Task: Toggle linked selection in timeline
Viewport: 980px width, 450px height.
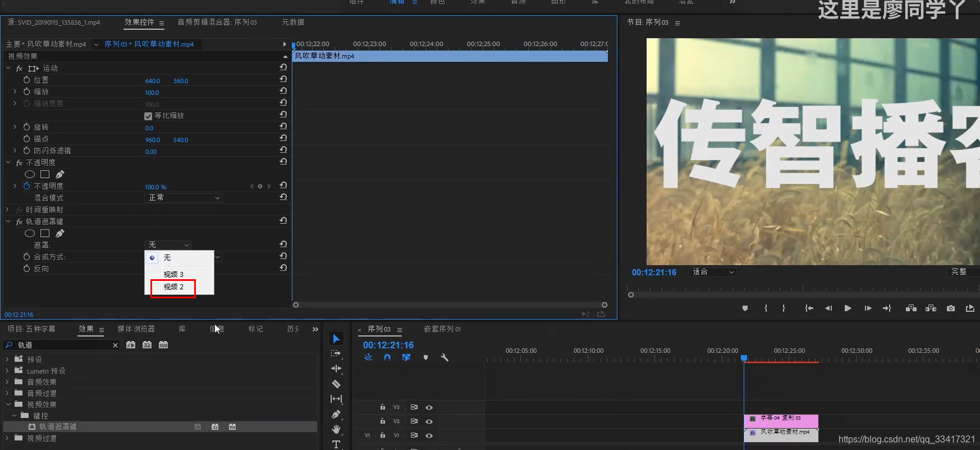Action: click(406, 357)
